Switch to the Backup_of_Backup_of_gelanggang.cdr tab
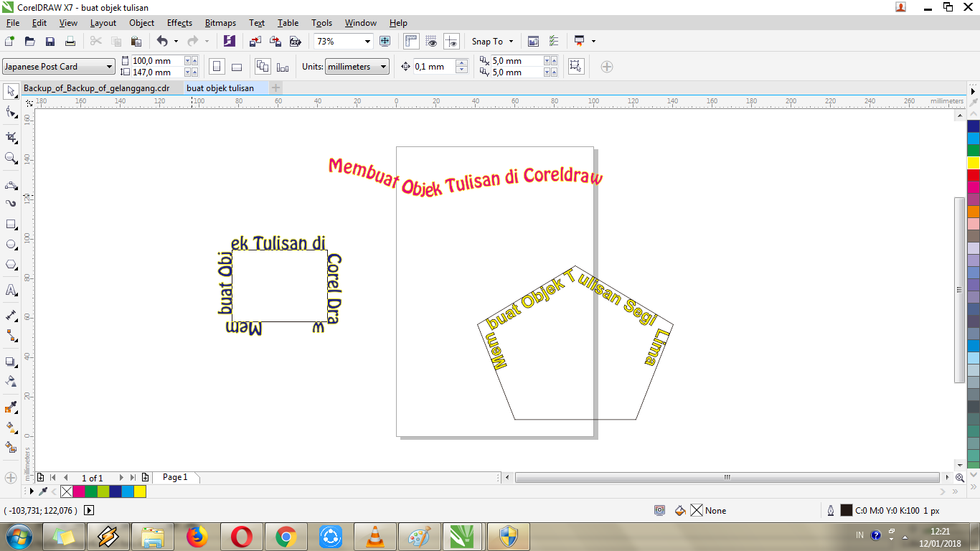Viewport: 980px width, 551px height. (97, 88)
